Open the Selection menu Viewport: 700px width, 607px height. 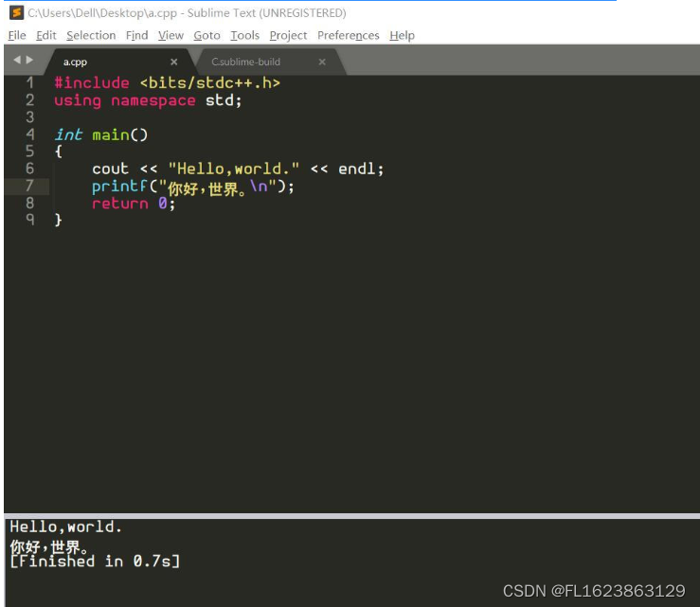(x=91, y=35)
